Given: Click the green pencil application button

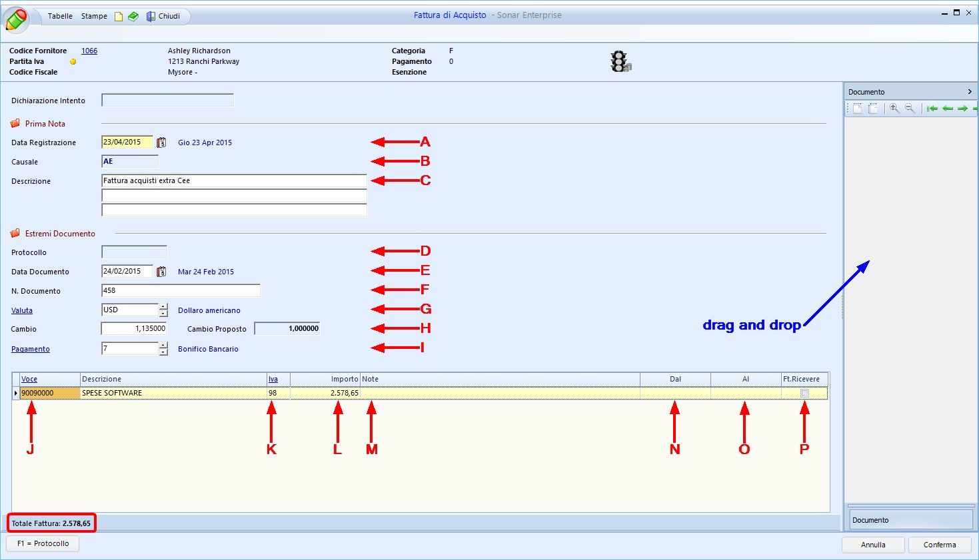Looking at the screenshot, I should click(x=16, y=19).
